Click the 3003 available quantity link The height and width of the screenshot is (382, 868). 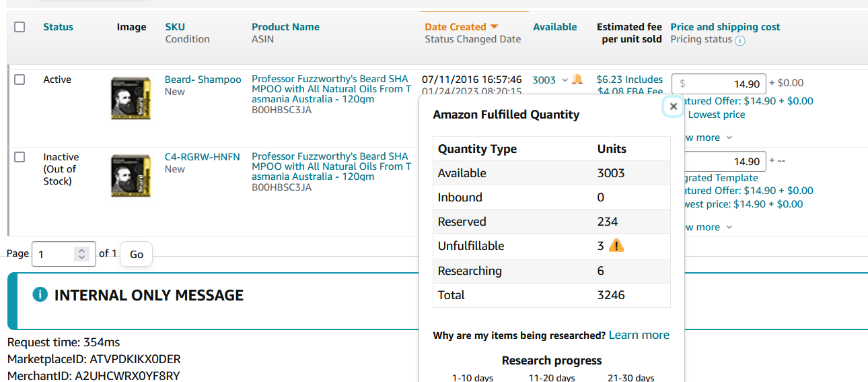click(x=544, y=80)
